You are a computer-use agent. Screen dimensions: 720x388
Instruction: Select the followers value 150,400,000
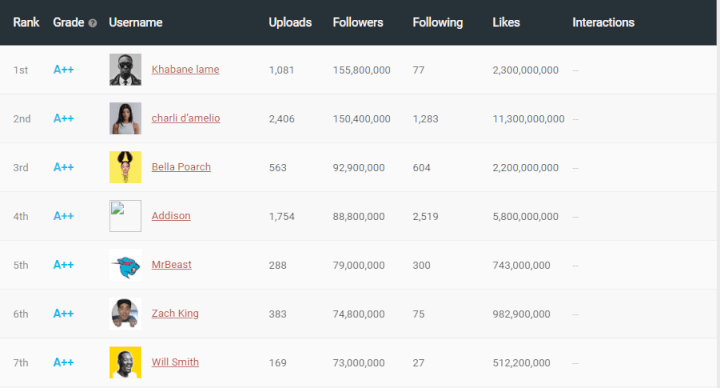362,119
